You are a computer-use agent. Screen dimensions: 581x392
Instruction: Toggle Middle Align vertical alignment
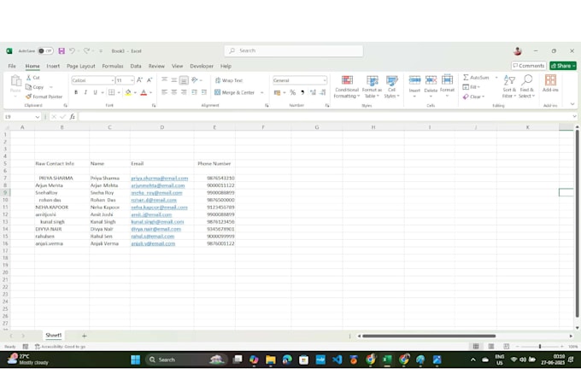[x=173, y=80]
